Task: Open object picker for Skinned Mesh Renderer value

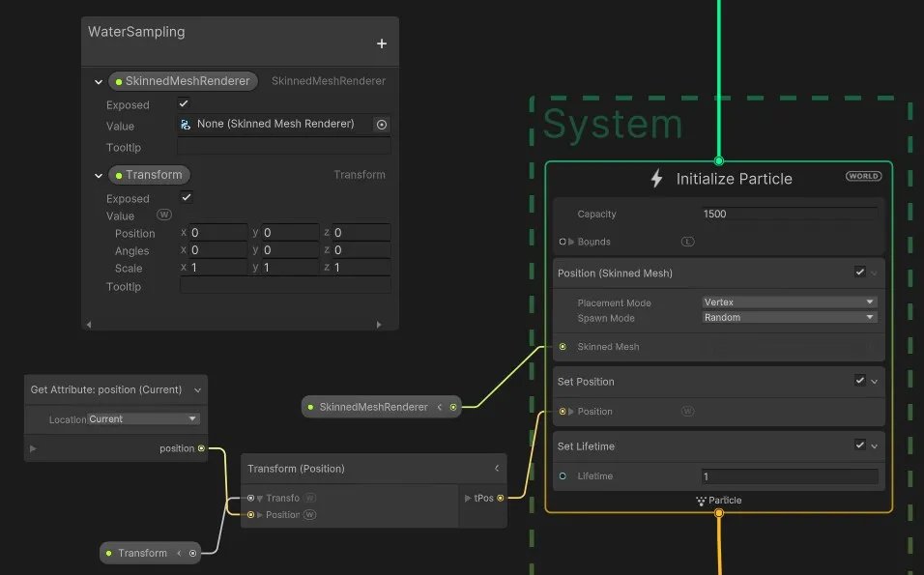Action: click(x=381, y=125)
